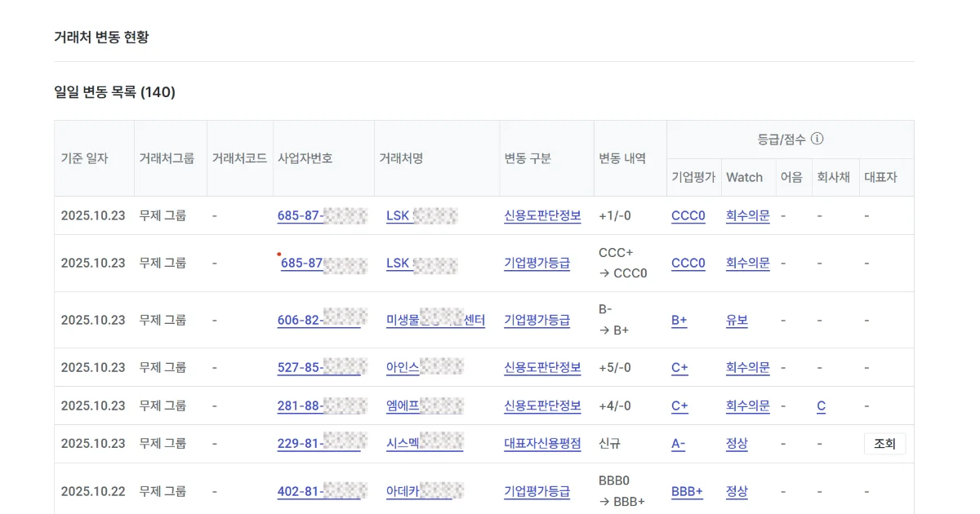
Task: Click the B+ grade link for 미생물 센터
Action: [679, 320]
